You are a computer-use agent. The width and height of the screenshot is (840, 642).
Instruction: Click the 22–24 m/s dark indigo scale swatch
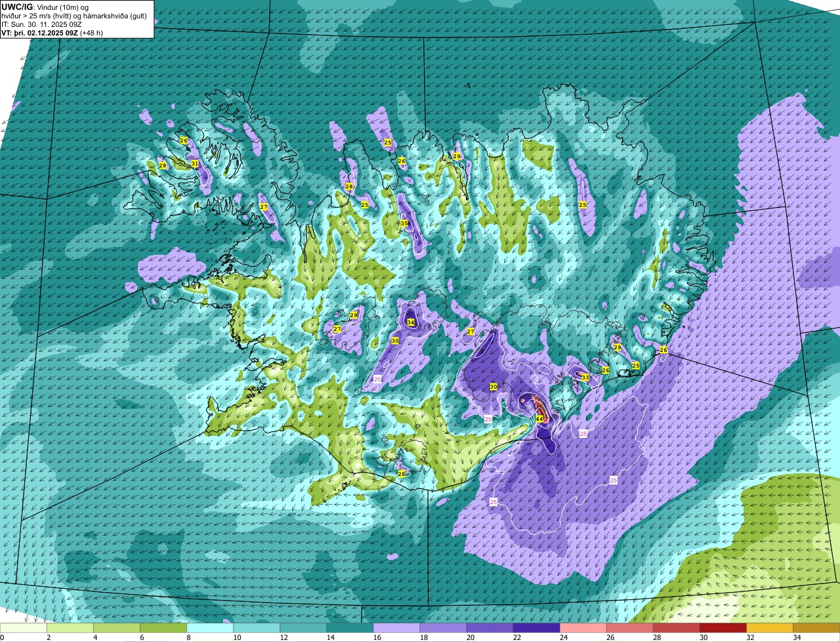(536, 628)
